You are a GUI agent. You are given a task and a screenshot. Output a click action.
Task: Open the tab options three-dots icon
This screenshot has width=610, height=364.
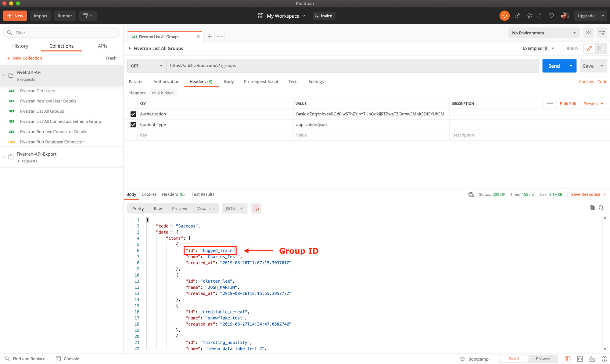[x=220, y=37]
